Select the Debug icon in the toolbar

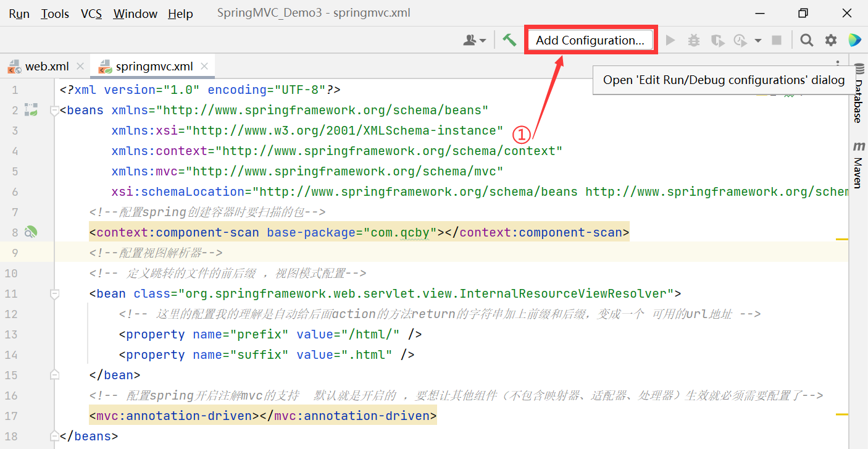coord(693,40)
